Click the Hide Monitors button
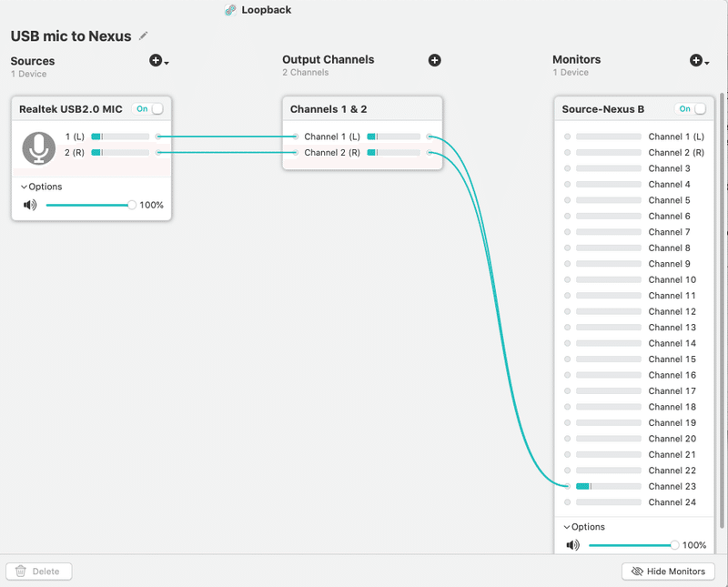This screenshot has height=587, width=728. (668, 572)
